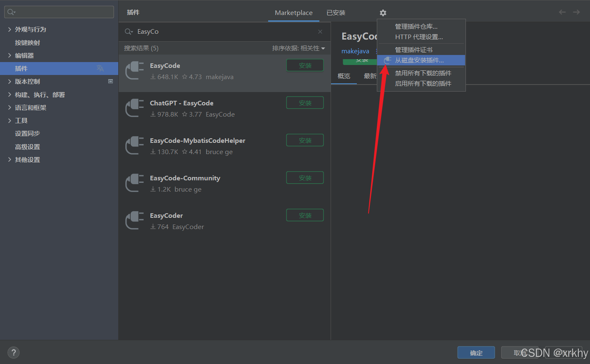Open help with question mark icon
Screen dimensions: 590x364
[13, 352]
